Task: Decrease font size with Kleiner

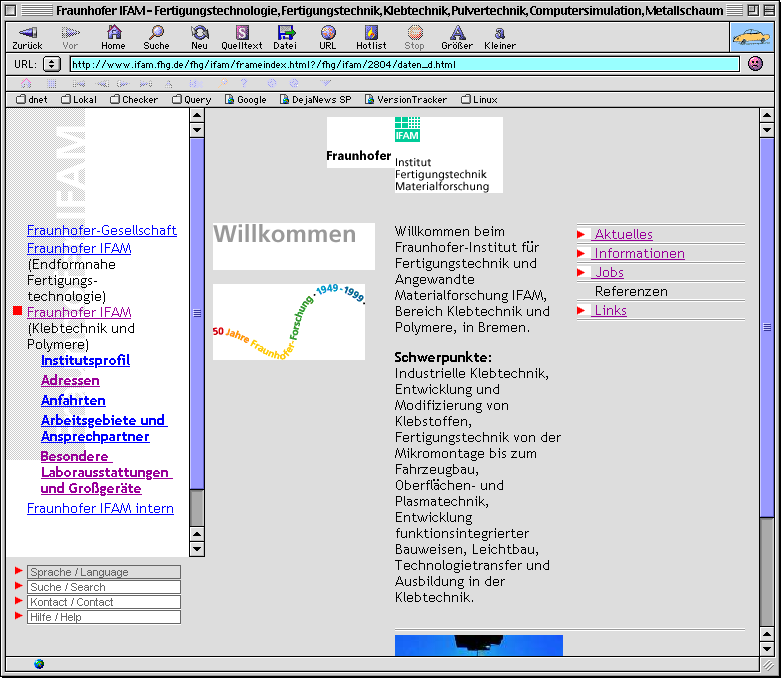Action: tap(500, 38)
